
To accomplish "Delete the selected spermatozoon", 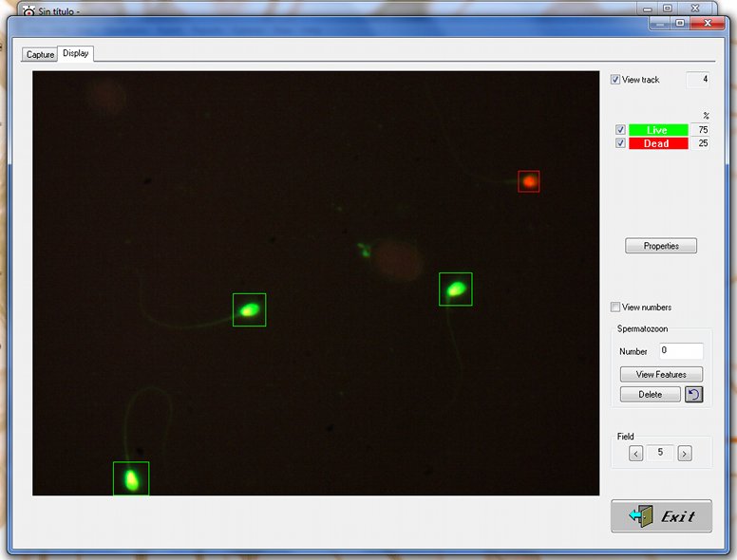I will click(650, 394).
